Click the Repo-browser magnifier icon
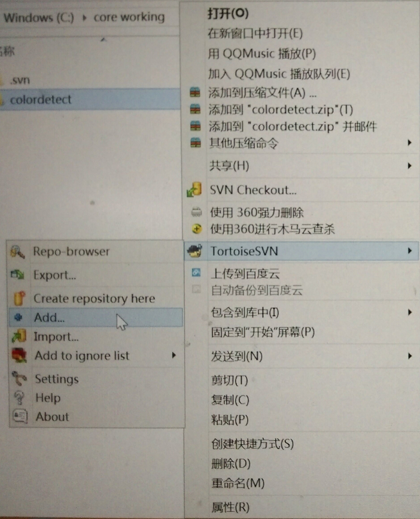This screenshot has height=519, width=420. (17, 252)
